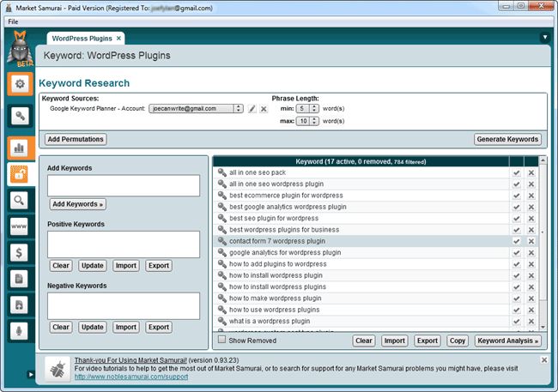Screen dimensions: 558x392
Task: Adjust the max phrase length stepper
Action: point(314,121)
